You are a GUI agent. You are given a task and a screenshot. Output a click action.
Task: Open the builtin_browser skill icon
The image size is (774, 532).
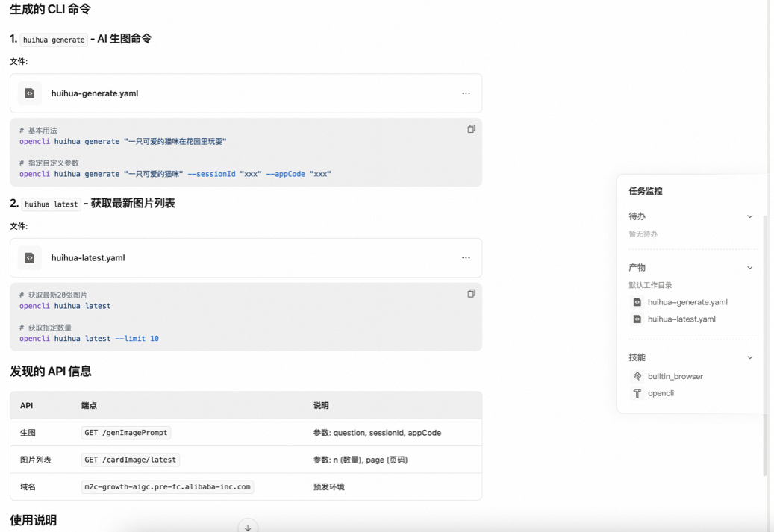[x=637, y=376]
